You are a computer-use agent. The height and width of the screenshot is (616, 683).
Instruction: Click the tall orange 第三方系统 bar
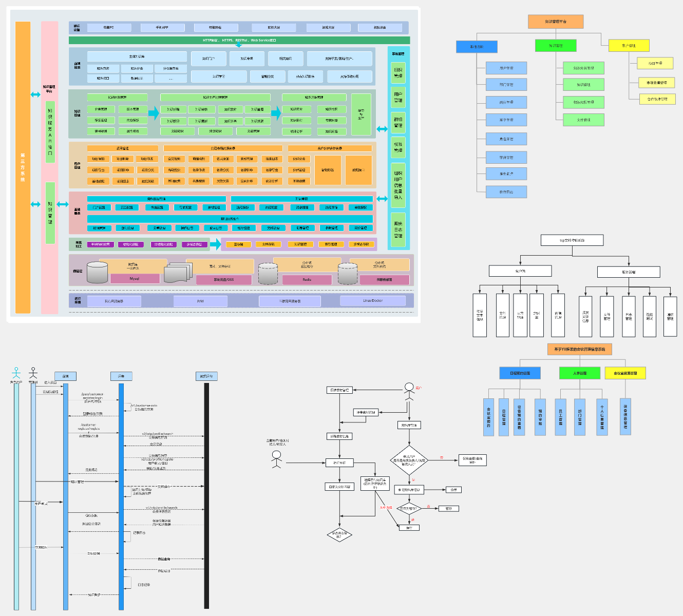pos(23,167)
